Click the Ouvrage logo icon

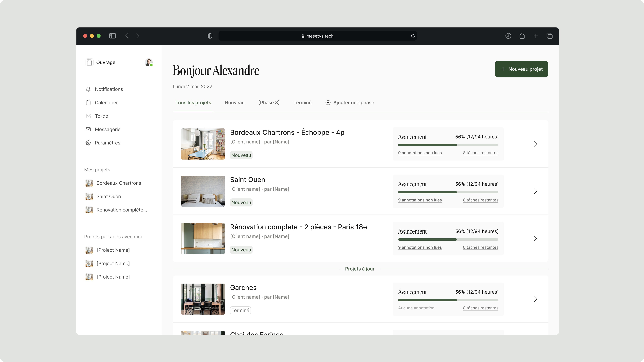pyautogui.click(x=89, y=62)
